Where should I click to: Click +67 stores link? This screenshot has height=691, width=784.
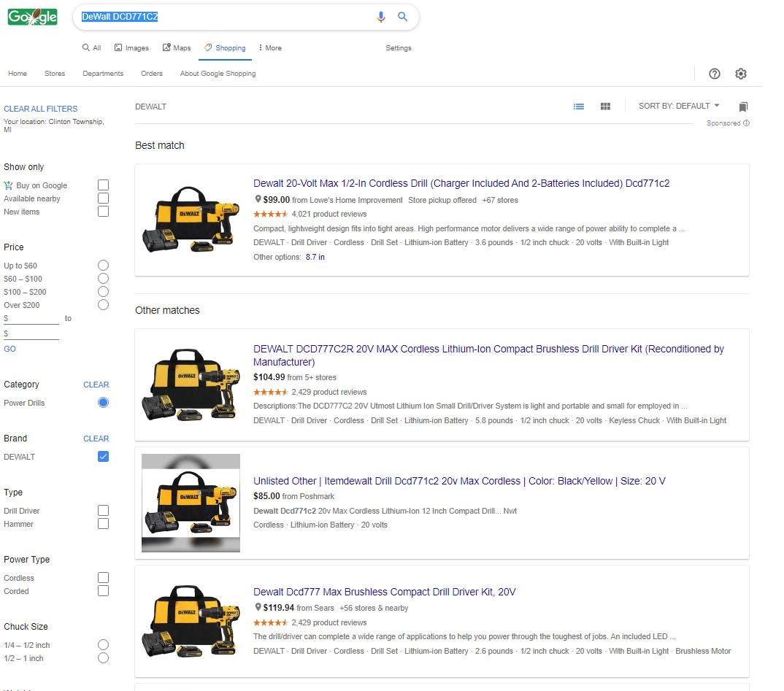(x=500, y=200)
